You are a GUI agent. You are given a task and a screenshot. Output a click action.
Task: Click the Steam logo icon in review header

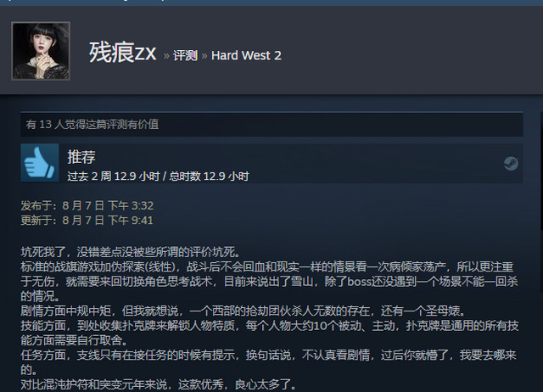pos(511,164)
